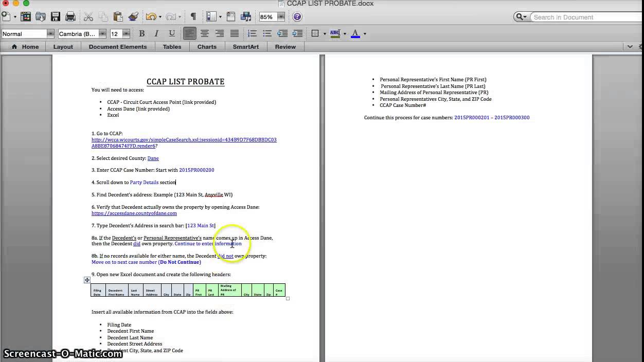This screenshot has width=644, height=362.
Task: Paste from clipboard
Action: point(118,16)
